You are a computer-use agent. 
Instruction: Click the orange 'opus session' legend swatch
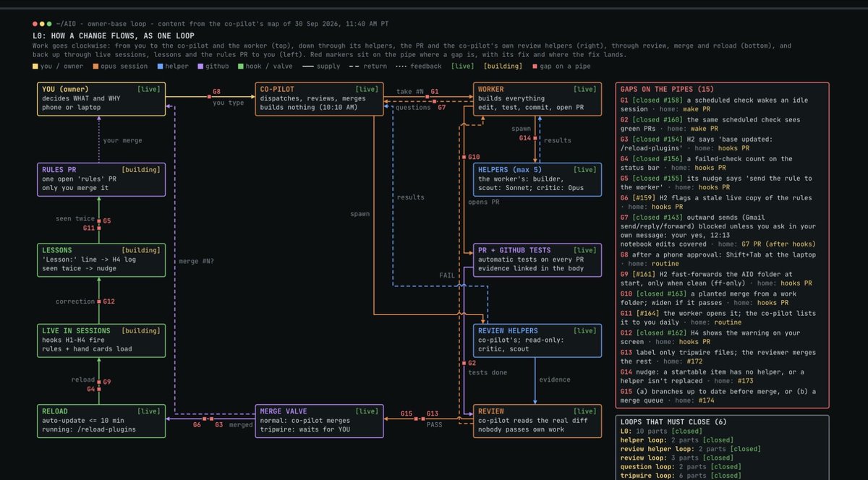pos(95,67)
